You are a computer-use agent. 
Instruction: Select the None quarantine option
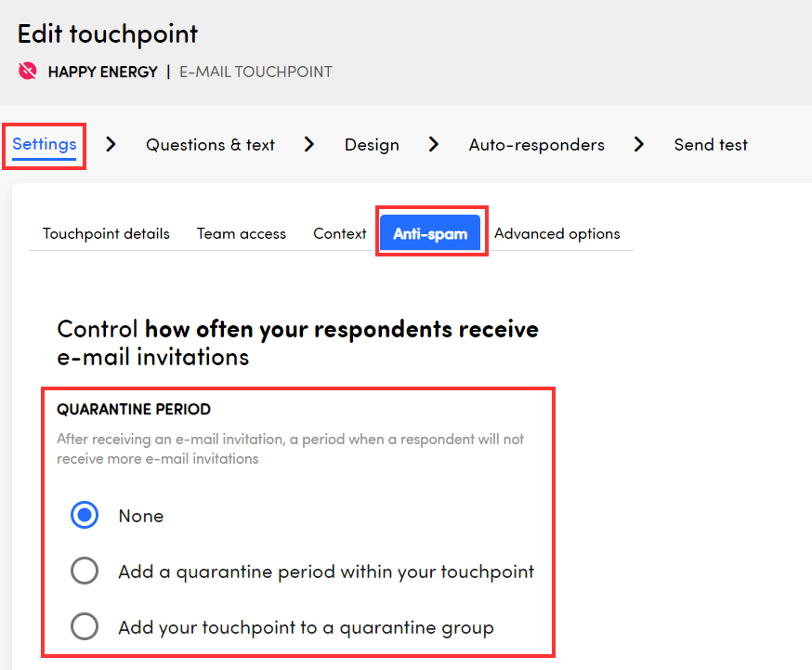tap(85, 516)
